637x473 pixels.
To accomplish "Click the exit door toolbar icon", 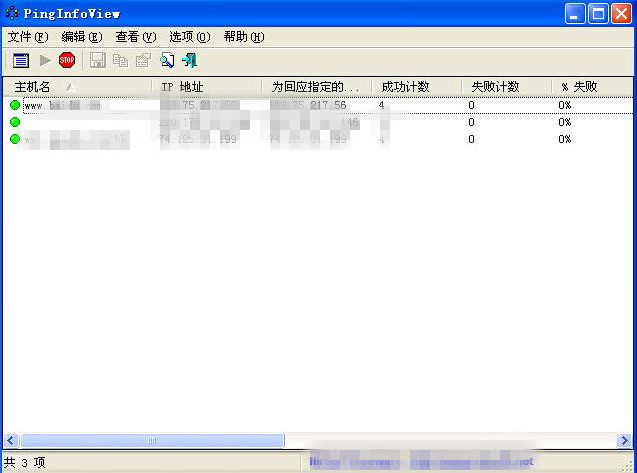I will (189, 60).
